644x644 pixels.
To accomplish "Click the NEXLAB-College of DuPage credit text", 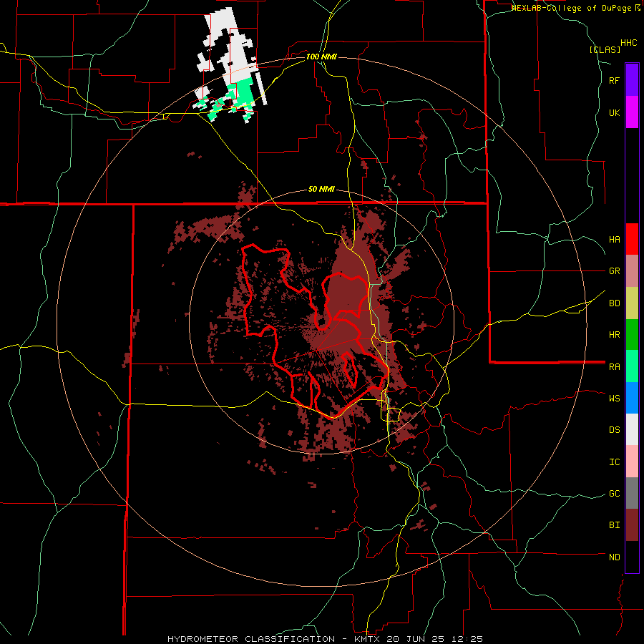I will tap(572, 8).
